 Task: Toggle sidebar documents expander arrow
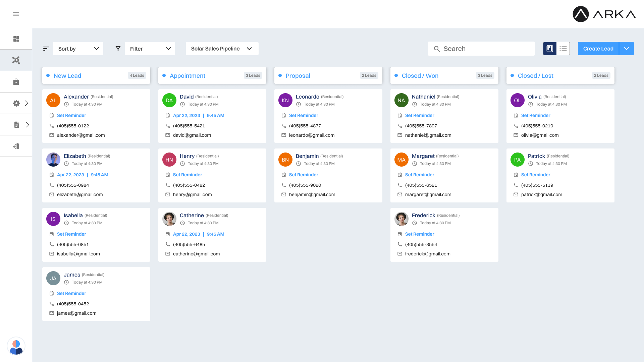27,125
